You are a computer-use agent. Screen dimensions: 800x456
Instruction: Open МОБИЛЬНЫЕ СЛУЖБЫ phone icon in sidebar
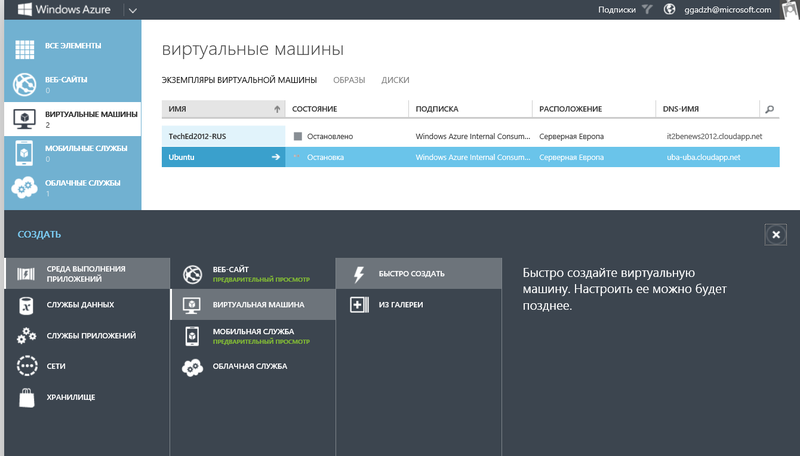(24, 153)
